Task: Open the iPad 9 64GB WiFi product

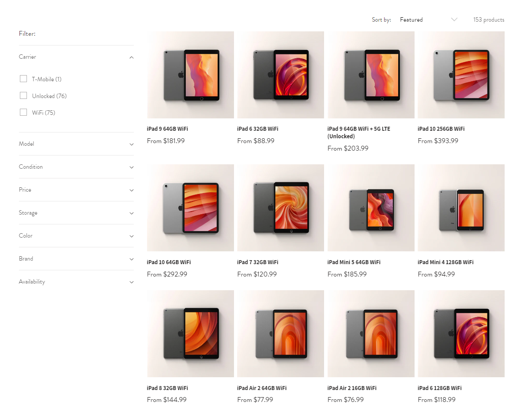Action: [167, 129]
